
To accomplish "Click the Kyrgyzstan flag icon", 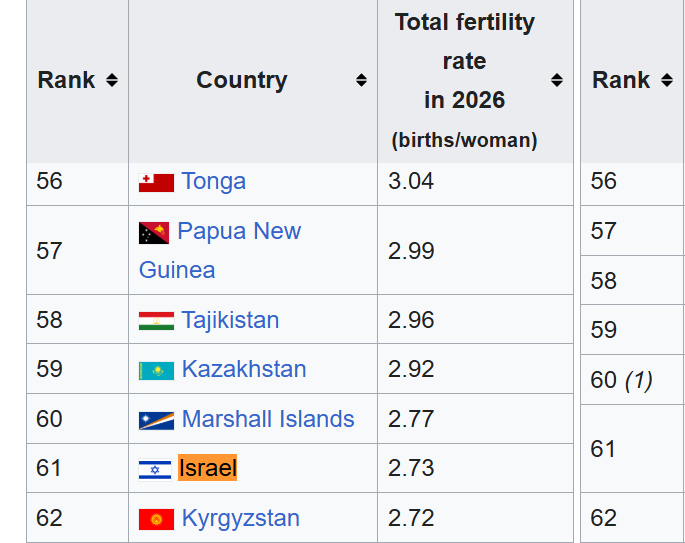I will click(x=156, y=519).
